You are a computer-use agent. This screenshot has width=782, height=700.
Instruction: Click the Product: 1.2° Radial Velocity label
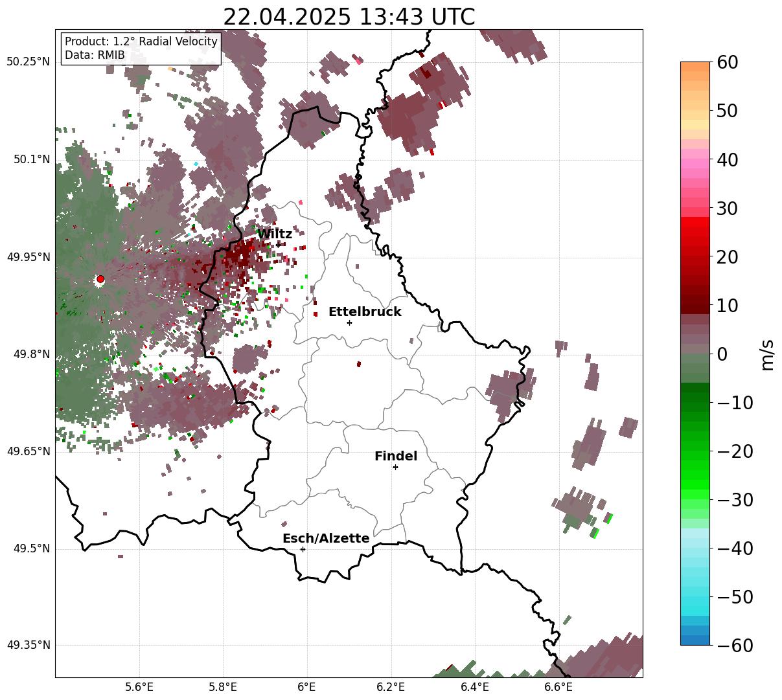(x=141, y=41)
